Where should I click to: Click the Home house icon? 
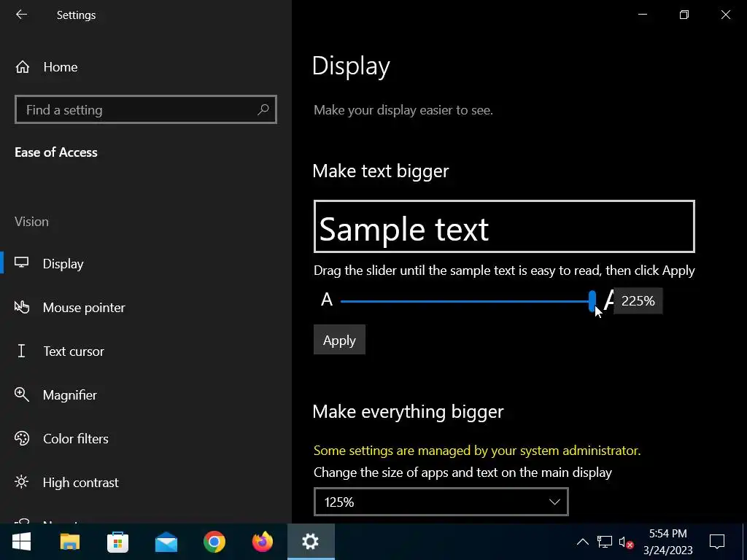click(x=23, y=66)
